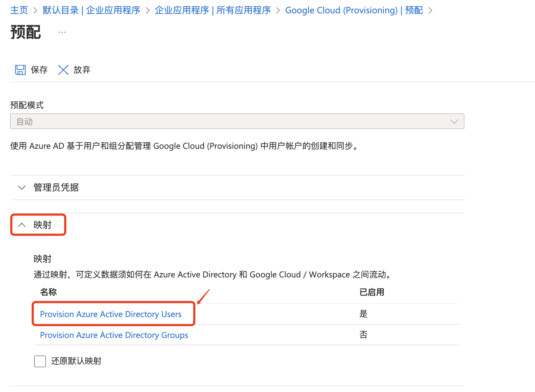Image resolution: width=535 pixels, height=392 pixels.
Task: Click the 已启用 column header
Action: click(x=372, y=292)
